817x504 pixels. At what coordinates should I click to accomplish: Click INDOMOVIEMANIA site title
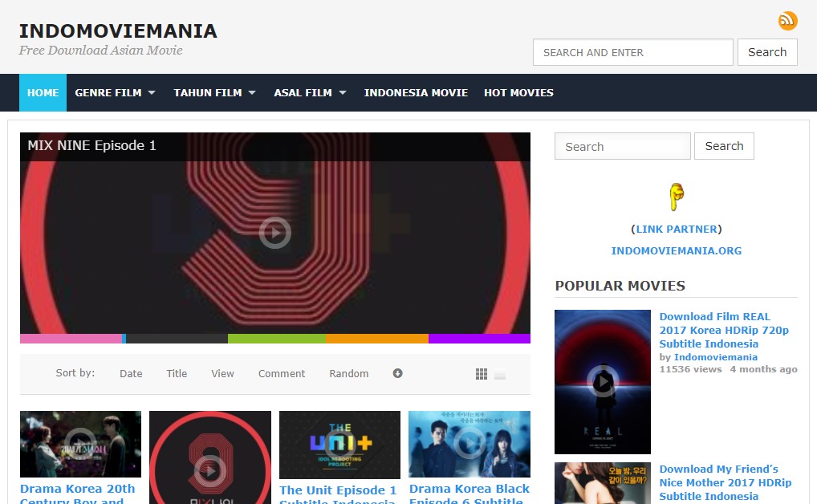pyautogui.click(x=118, y=30)
